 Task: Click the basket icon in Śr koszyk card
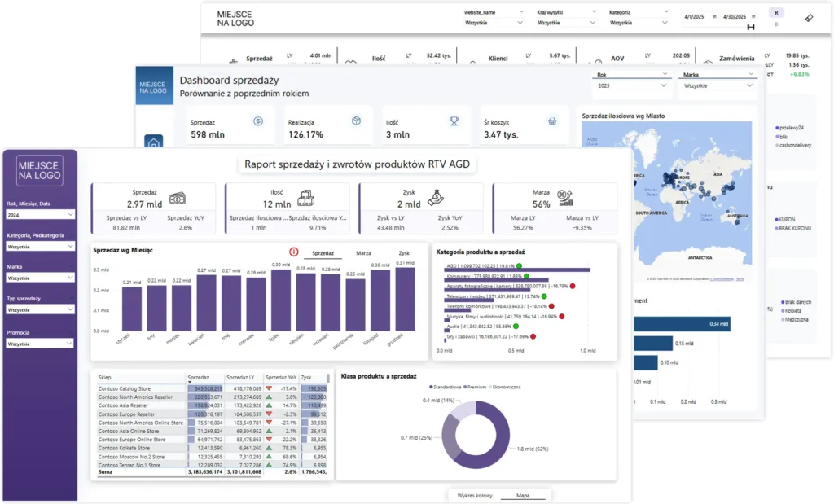tap(552, 121)
